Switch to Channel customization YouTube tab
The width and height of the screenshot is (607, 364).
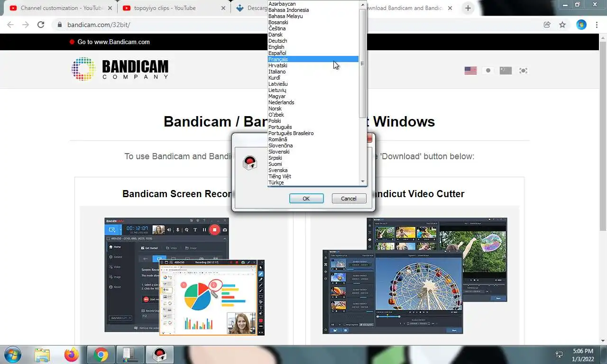tap(60, 8)
